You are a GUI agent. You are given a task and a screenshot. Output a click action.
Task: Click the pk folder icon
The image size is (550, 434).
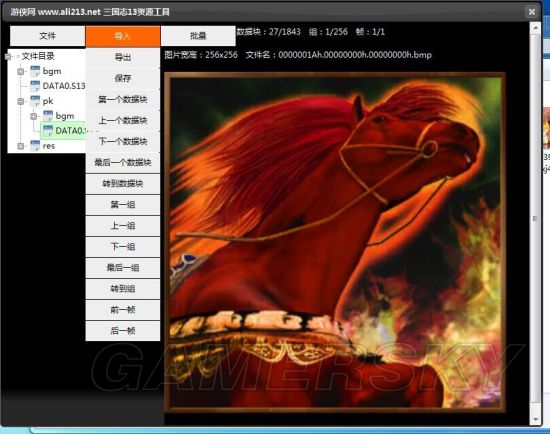35,101
